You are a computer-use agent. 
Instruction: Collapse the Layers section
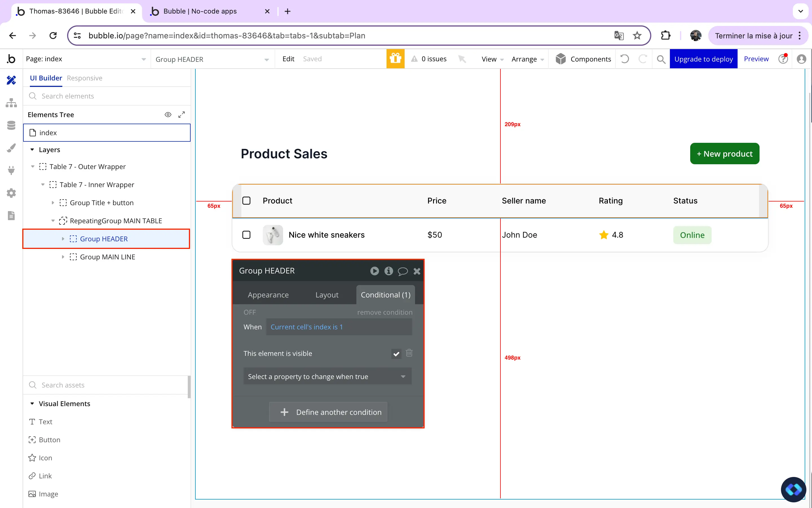(32, 150)
